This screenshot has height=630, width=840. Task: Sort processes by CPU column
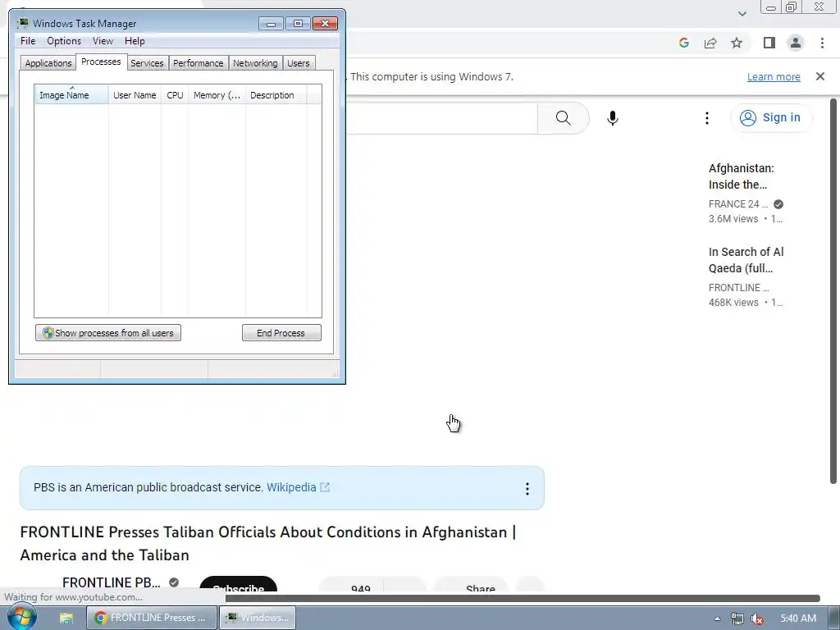coord(175,95)
